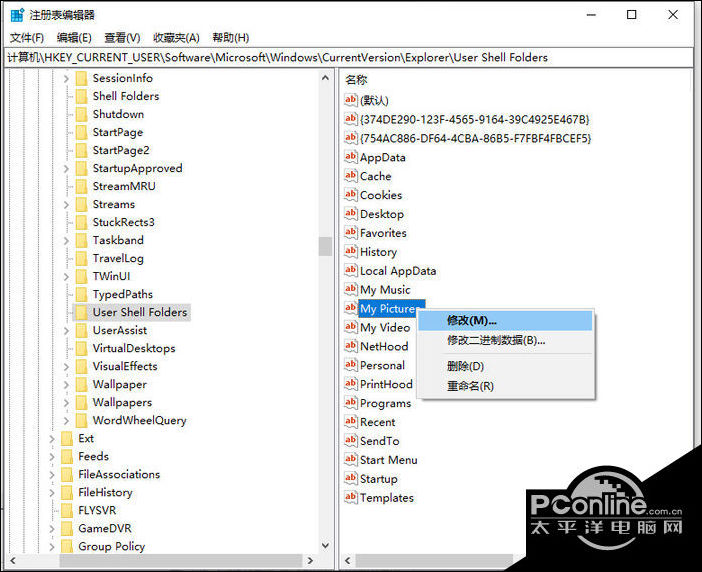This screenshot has width=702, height=572.
Task: Open the 文件(F) menu
Action: coord(27,38)
